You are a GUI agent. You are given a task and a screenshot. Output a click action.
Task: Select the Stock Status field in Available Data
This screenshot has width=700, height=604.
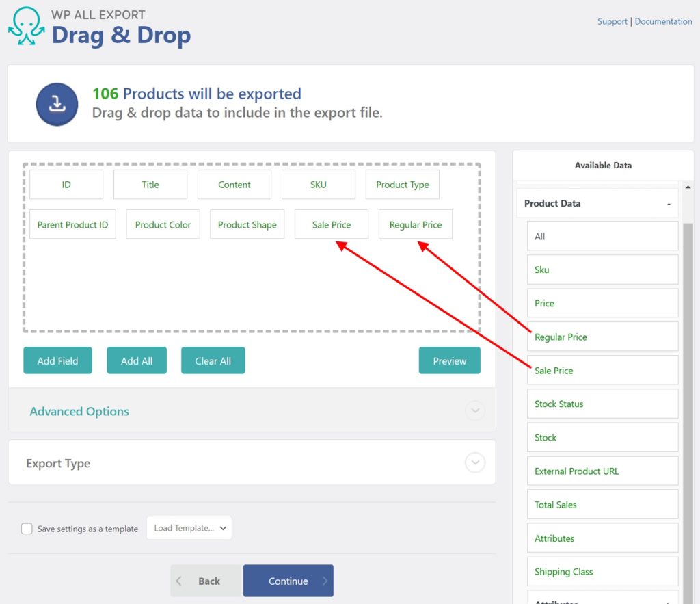click(602, 404)
